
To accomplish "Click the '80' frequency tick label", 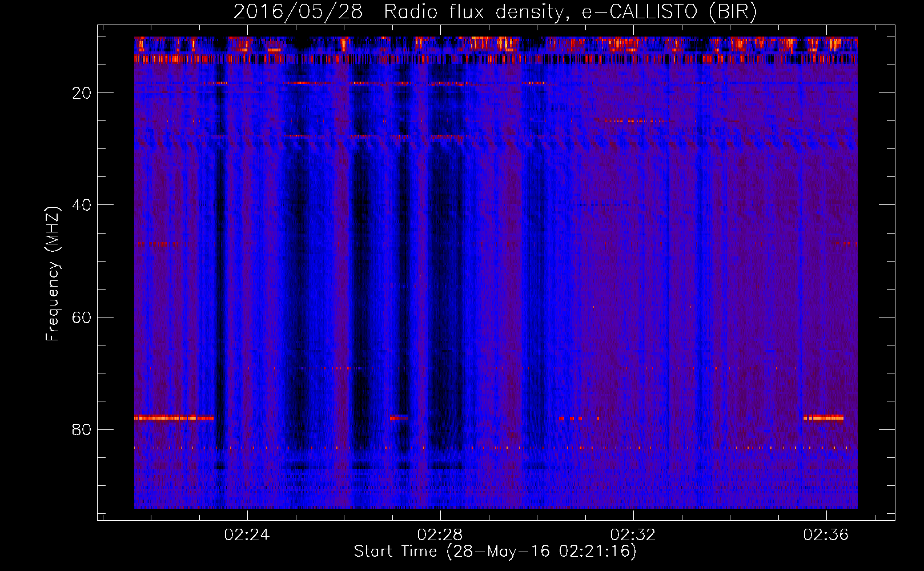I will 82,429.
